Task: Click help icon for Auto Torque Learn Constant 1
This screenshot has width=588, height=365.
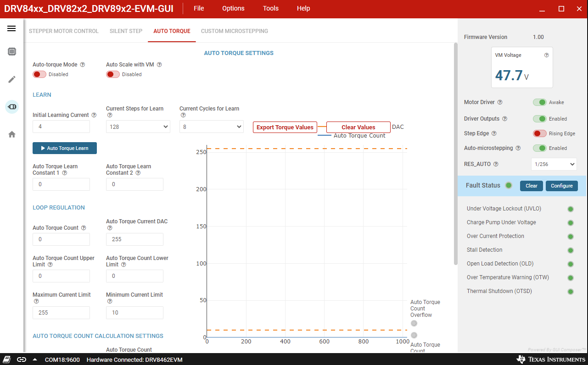Action: (65, 173)
